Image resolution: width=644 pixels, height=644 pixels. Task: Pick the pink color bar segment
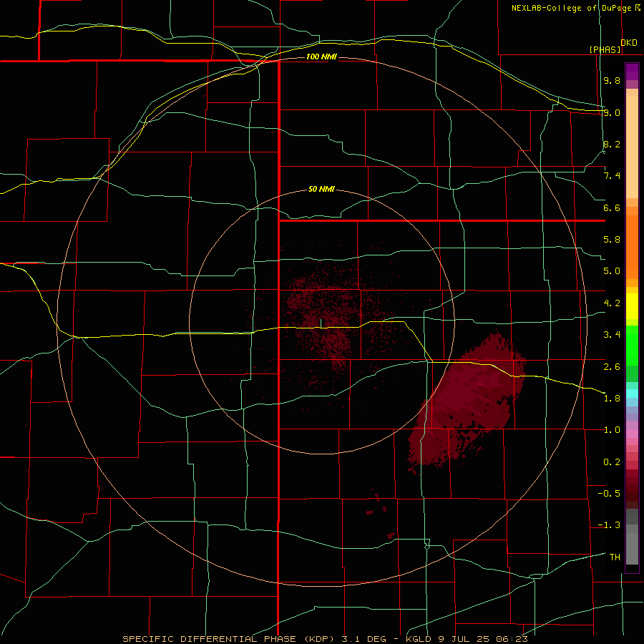pyautogui.click(x=632, y=434)
